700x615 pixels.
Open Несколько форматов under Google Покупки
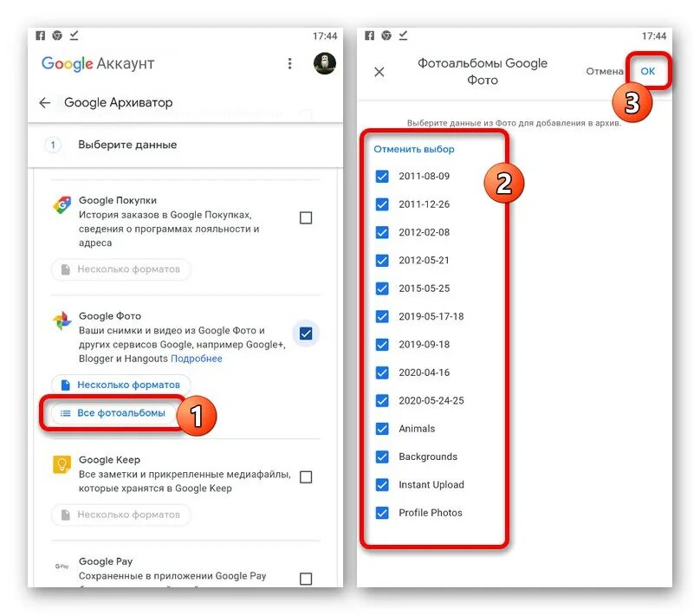coord(121,269)
